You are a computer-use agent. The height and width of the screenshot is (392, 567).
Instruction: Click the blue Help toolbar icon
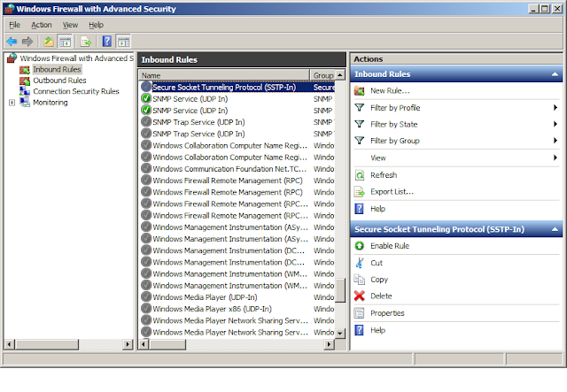[x=106, y=42]
